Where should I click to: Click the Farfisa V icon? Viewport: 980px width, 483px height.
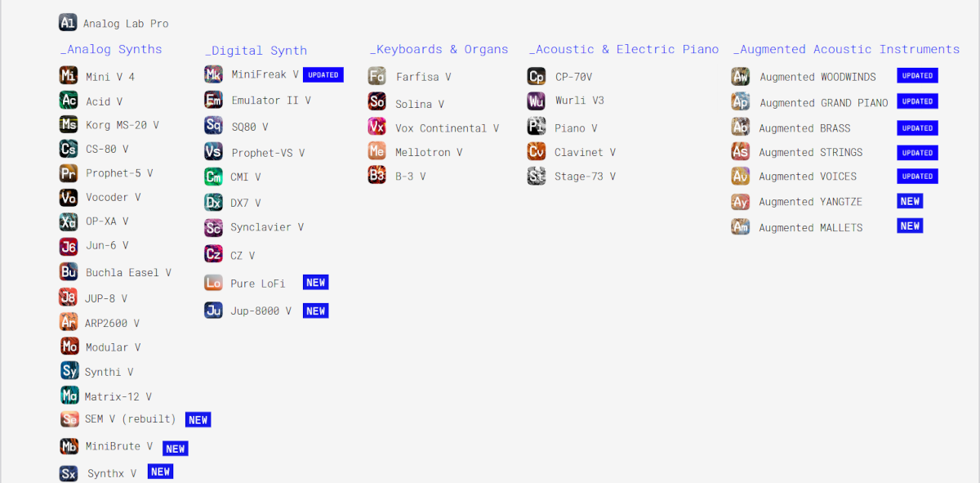click(x=376, y=77)
